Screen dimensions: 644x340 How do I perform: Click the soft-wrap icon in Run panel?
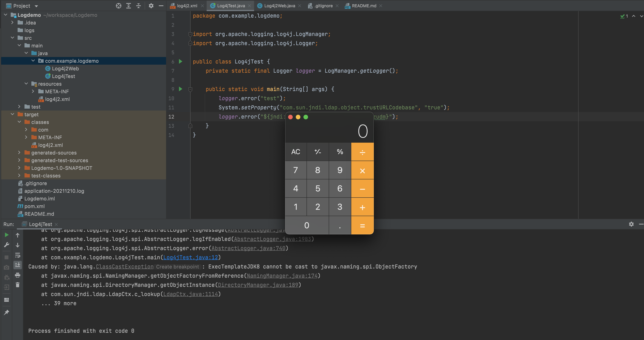pyautogui.click(x=17, y=255)
